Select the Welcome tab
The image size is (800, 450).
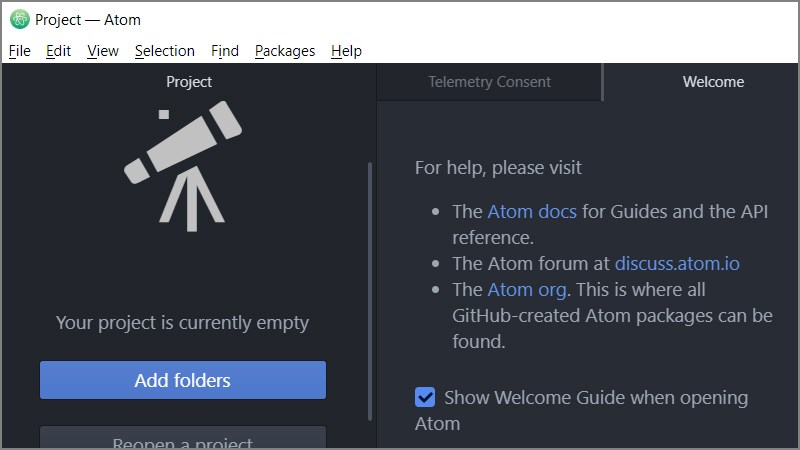(713, 82)
